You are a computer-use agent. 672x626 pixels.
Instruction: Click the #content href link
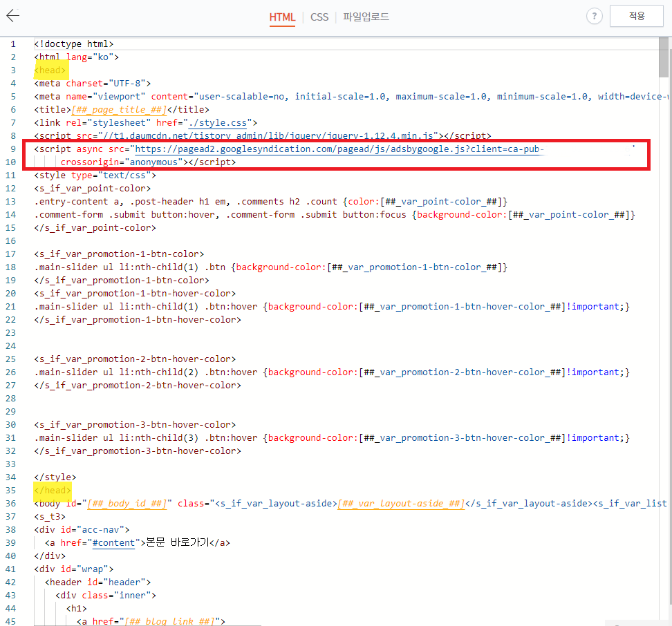tap(113, 543)
